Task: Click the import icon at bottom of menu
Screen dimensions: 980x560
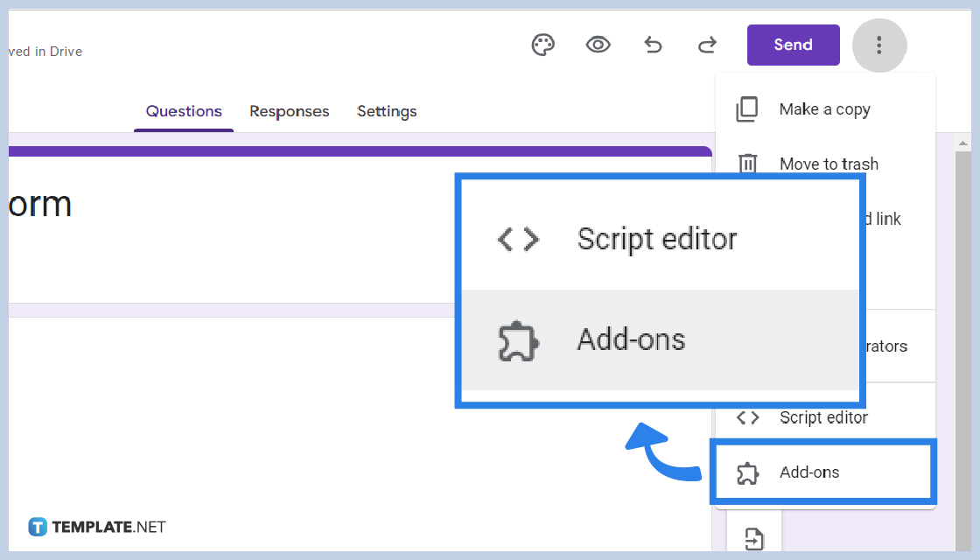Action: click(753, 538)
